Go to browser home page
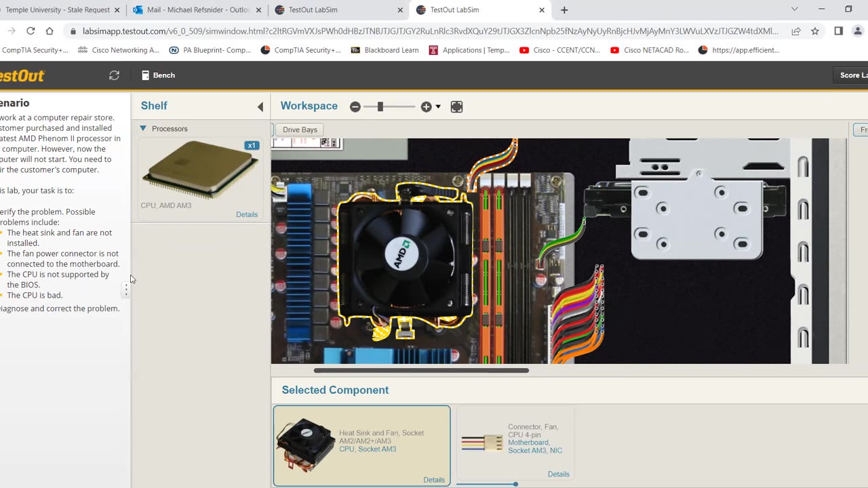 pos(50,31)
